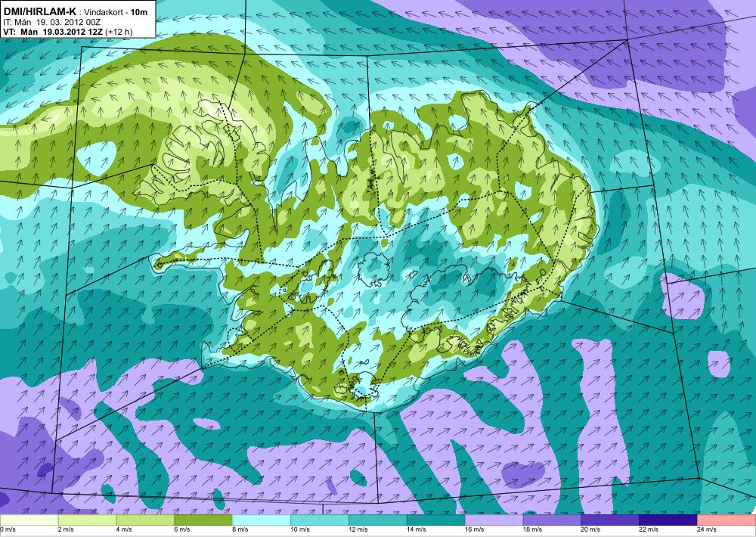Click the '14 m/s' legend label

tap(417, 529)
